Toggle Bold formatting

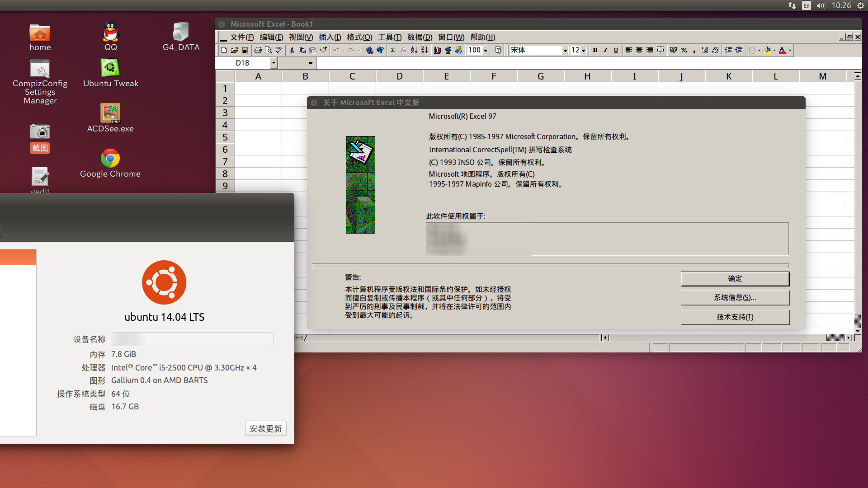point(595,50)
